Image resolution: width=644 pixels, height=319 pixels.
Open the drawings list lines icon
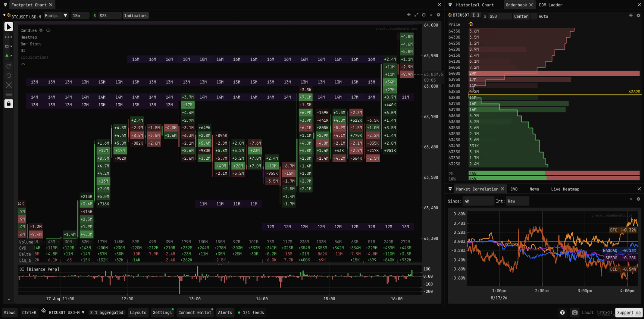tap(9, 94)
